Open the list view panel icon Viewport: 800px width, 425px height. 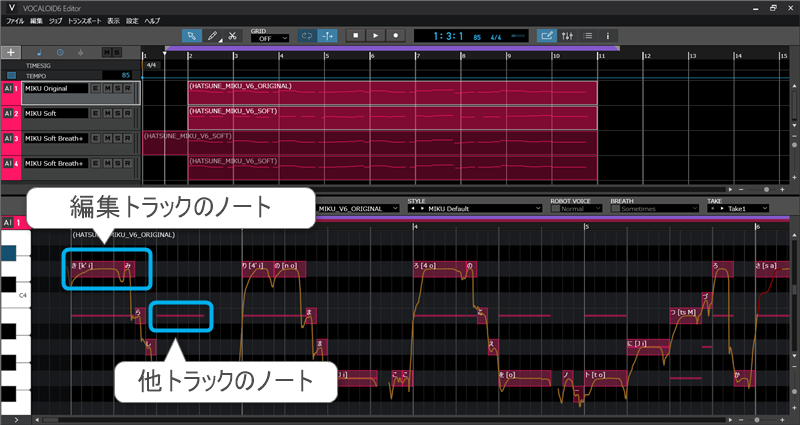(588, 36)
